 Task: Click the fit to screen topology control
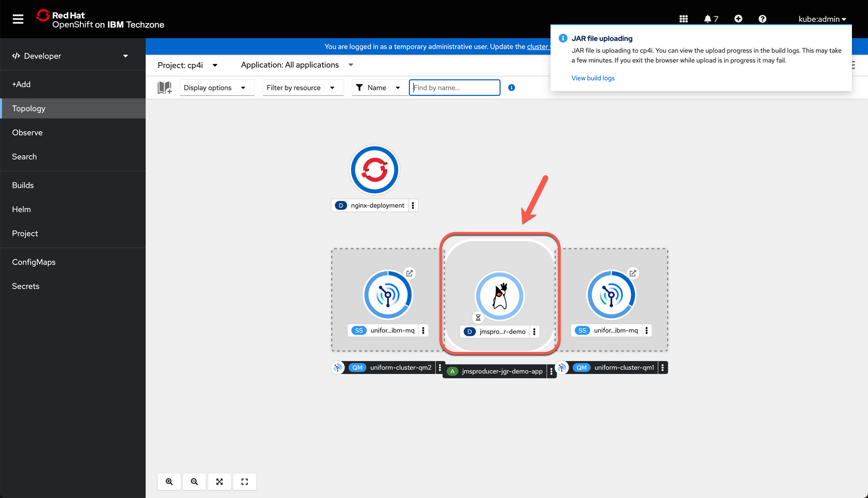pos(220,481)
